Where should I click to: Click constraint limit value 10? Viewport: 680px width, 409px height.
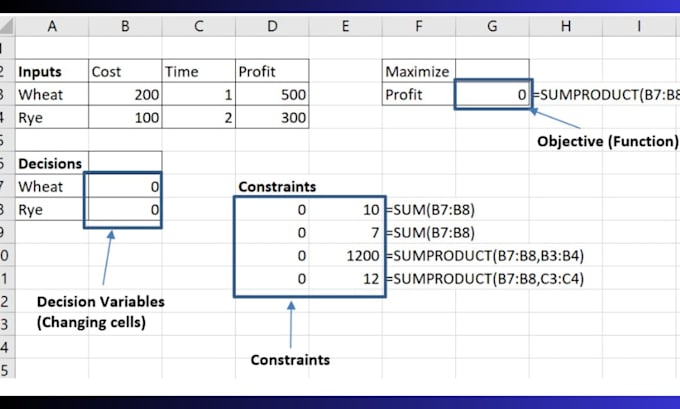[x=345, y=209]
